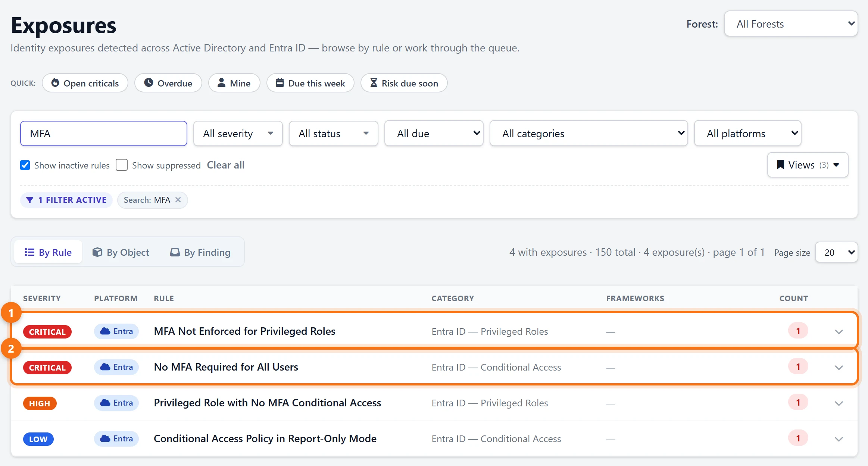Screen dimensions: 868x466
Task: Uncheck Show inactive rules checkbox
Action: pos(25,165)
